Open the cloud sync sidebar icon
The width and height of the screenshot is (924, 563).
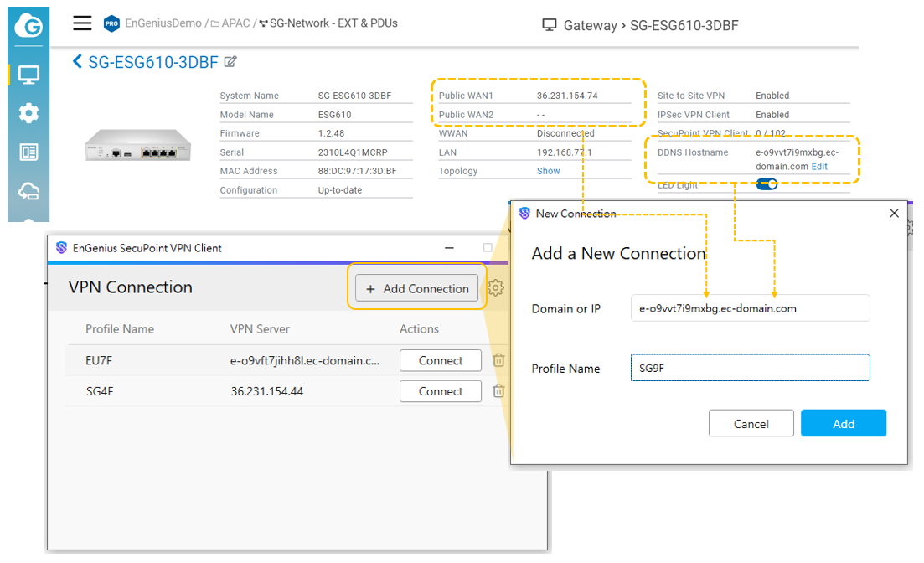[x=28, y=191]
